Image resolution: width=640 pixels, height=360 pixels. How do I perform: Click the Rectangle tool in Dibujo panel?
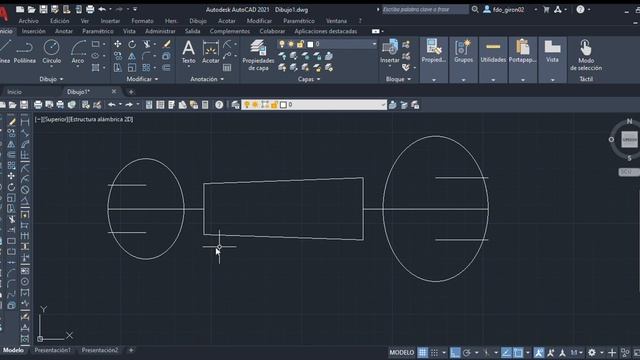click(x=96, y=44)
